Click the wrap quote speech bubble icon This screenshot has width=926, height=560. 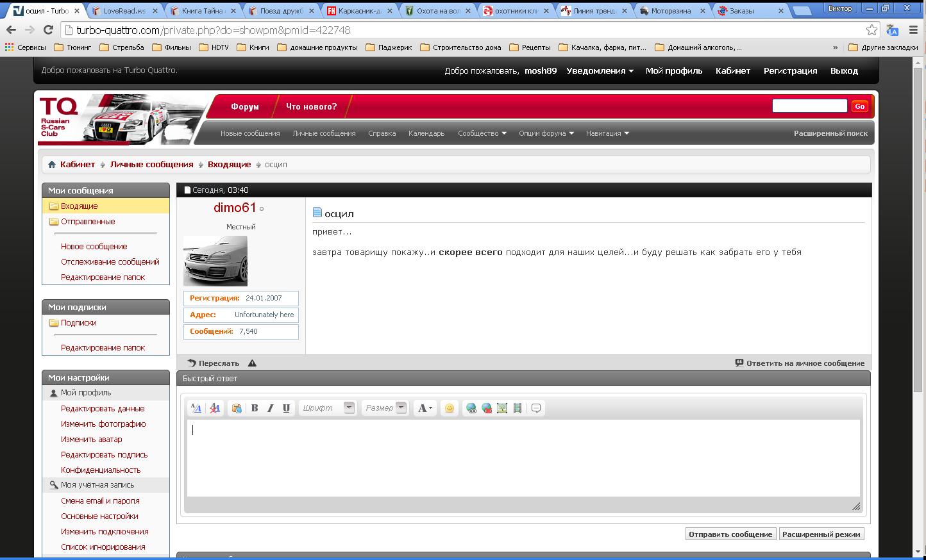(537, 408)
